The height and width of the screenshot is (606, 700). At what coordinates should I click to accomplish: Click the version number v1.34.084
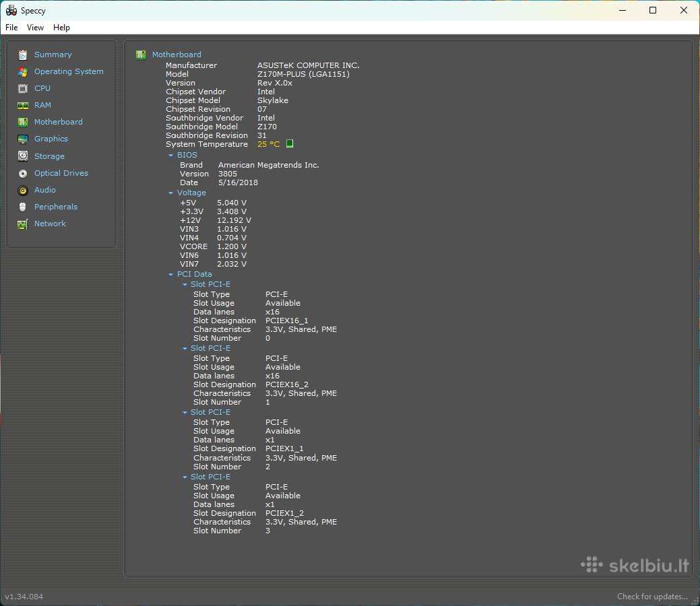24,597
